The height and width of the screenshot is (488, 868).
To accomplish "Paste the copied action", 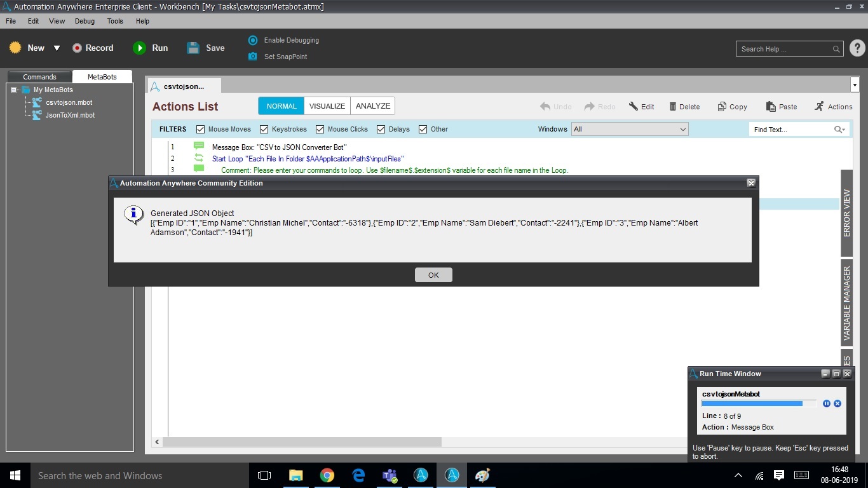I will pyautogui.click(x=782, y=107).
